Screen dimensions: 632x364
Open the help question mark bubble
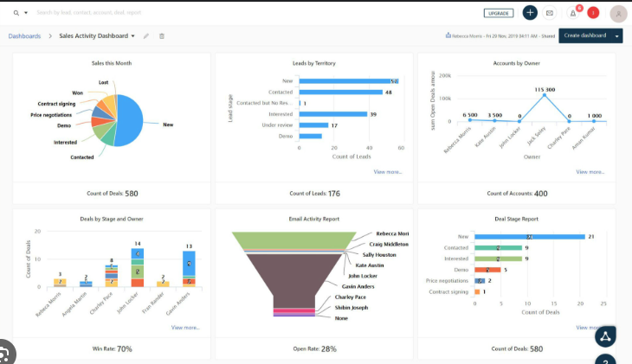click(x=605, y=360)
